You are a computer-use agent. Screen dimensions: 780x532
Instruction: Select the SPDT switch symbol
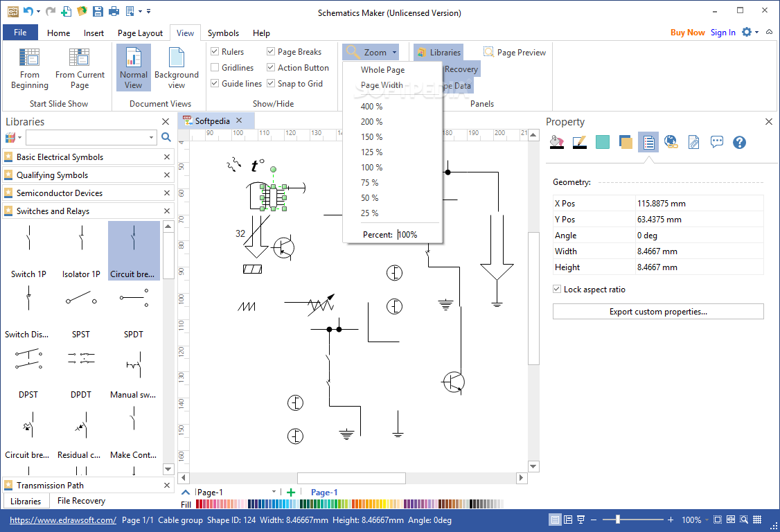point(133,311)
